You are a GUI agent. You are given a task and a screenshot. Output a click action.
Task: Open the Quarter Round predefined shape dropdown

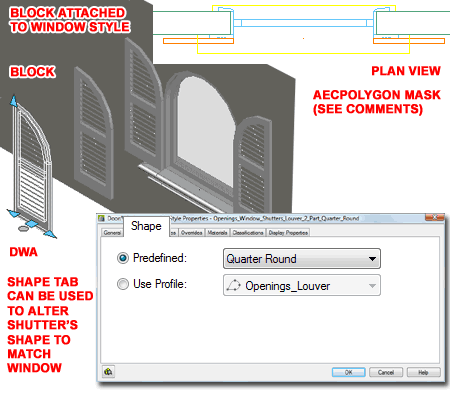coord(302,259)
